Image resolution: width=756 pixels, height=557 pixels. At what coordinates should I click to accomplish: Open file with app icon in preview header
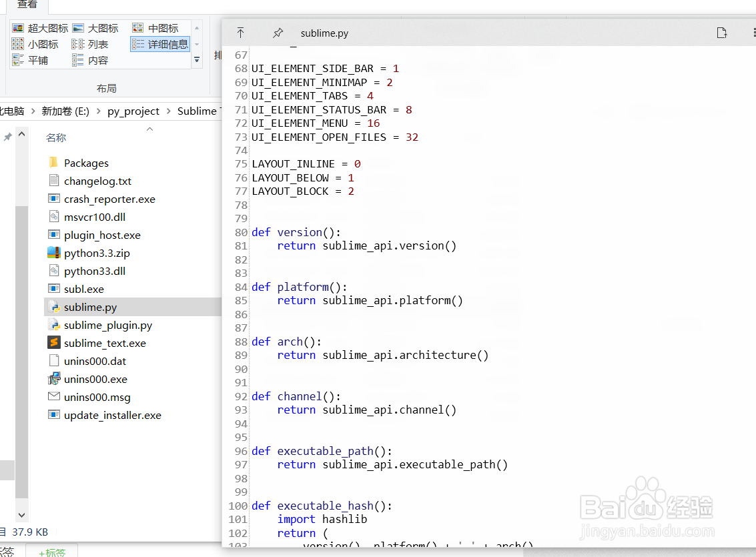pos(722,33)
